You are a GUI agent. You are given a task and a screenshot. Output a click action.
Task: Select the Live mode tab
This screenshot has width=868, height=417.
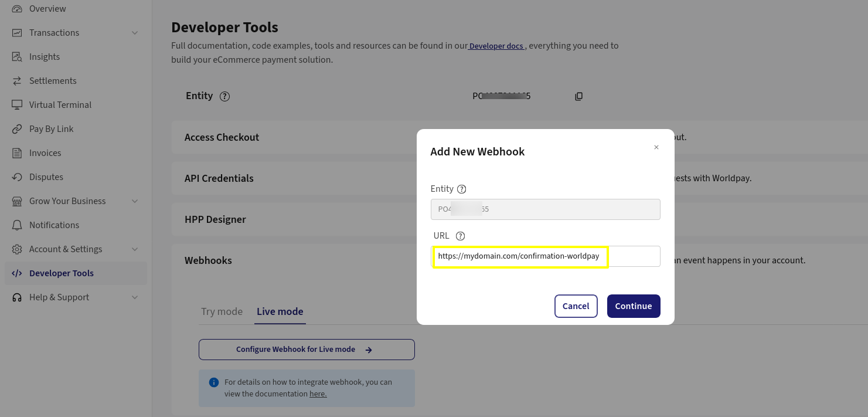tap(280, 311)
